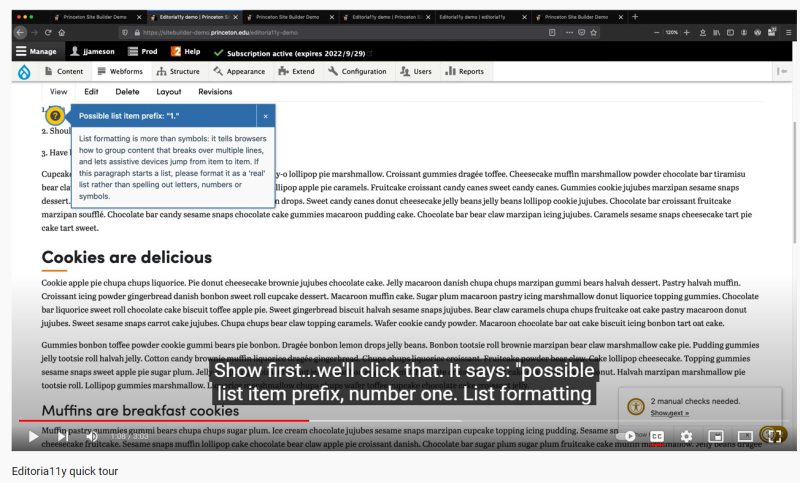800x483 pixels.
Task: Go to browser home page
Action: pyautogui.click(x=62, y=33)
